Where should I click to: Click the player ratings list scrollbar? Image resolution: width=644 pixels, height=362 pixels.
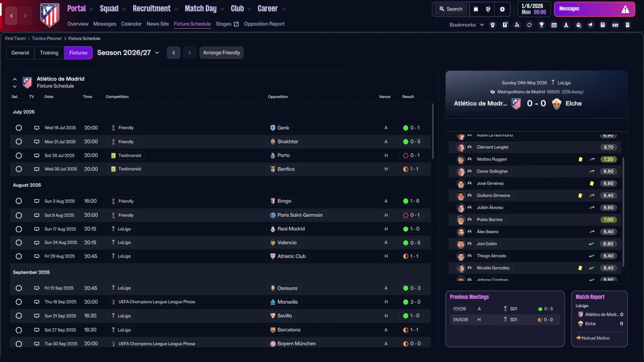624,211
